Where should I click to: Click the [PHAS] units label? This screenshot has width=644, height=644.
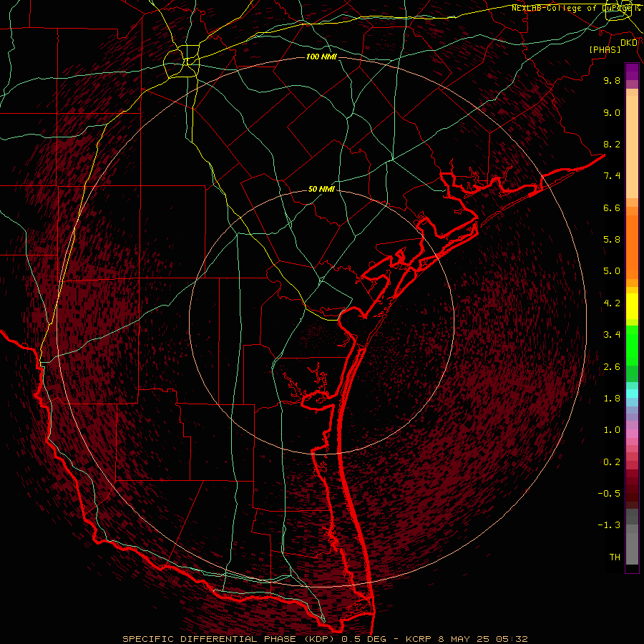tap(605, 50)
